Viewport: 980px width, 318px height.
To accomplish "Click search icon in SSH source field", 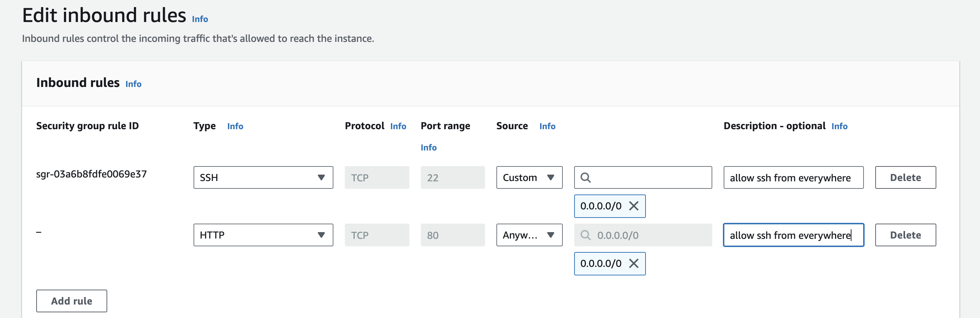I will coord(586,178).
